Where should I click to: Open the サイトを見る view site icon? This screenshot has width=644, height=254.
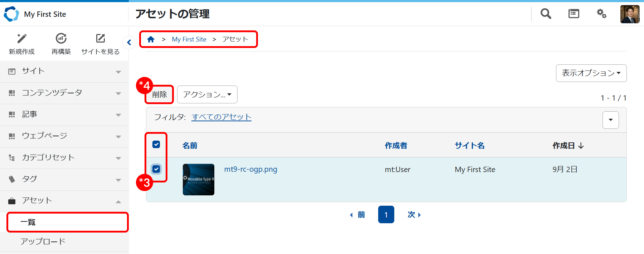coord(101,39)
